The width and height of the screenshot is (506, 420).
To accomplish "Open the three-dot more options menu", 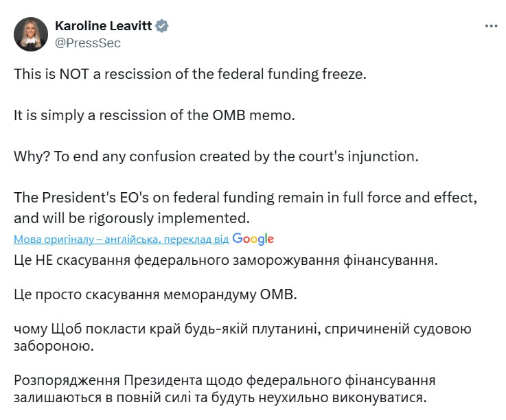I will point(490,26).
